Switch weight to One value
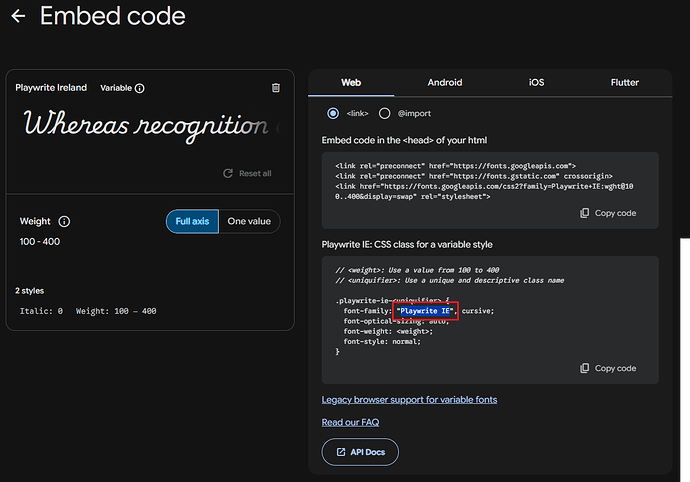The height and width of the screenshot is (482, 690). [x=249, y=221]
